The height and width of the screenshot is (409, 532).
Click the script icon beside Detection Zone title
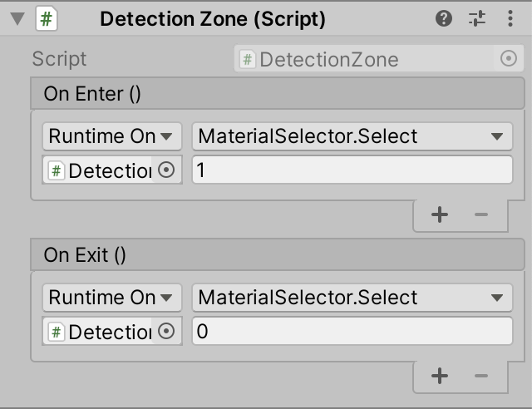point(47,18)
